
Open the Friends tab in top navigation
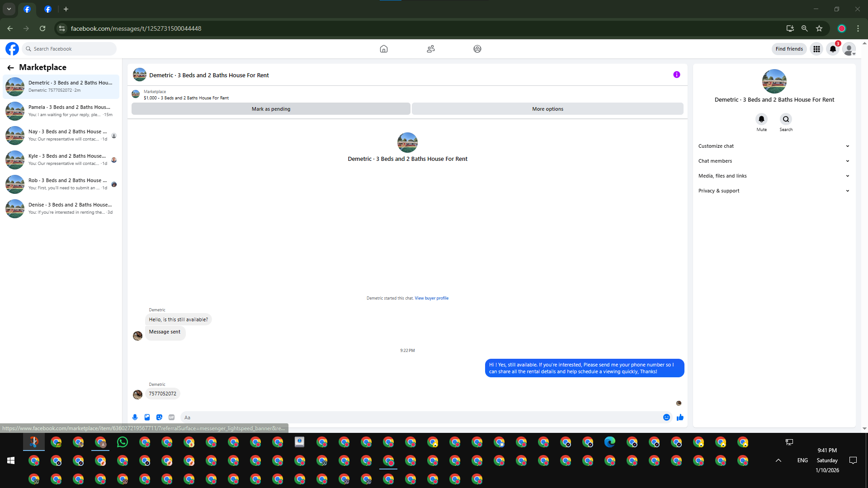click(430, 49)
